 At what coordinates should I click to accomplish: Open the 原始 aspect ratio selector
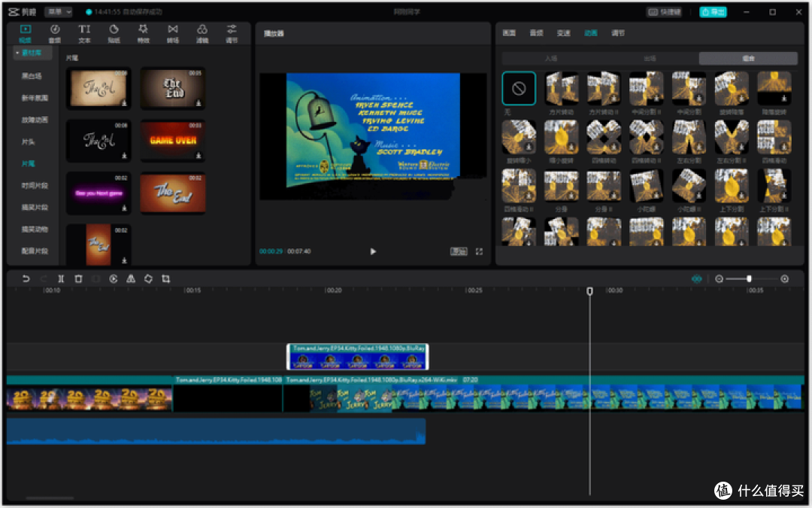459,251
